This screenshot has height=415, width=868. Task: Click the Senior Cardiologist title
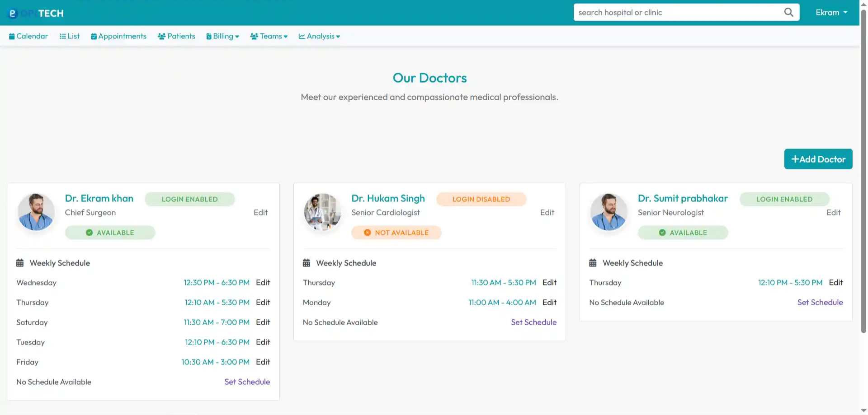pos(386,212)
